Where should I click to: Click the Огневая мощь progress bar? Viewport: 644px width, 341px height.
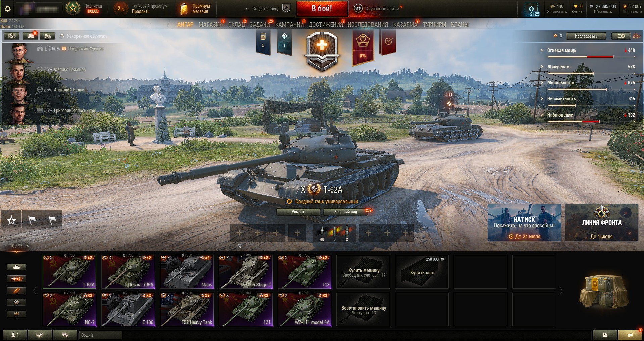(x=580, y=57)
